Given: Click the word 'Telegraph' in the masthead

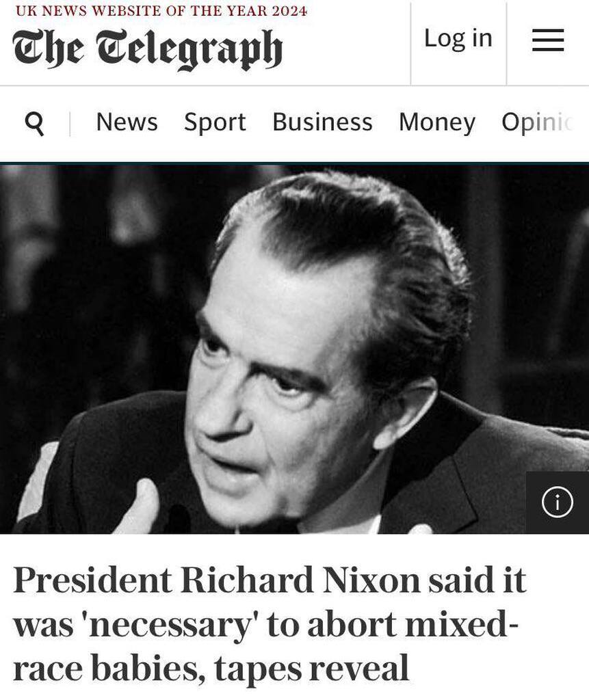Looking at the screenshot, I should point(190,50).
